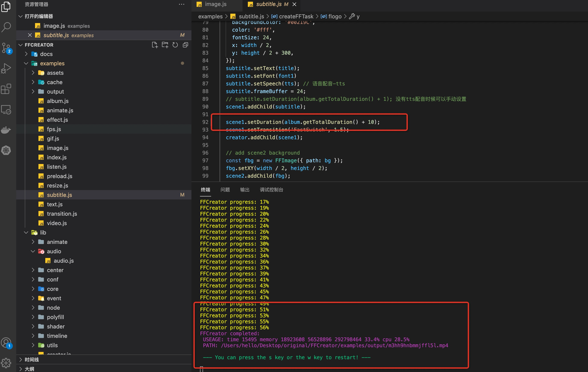
Task: Switch to the image.js tab
Action: pos(216,4)
